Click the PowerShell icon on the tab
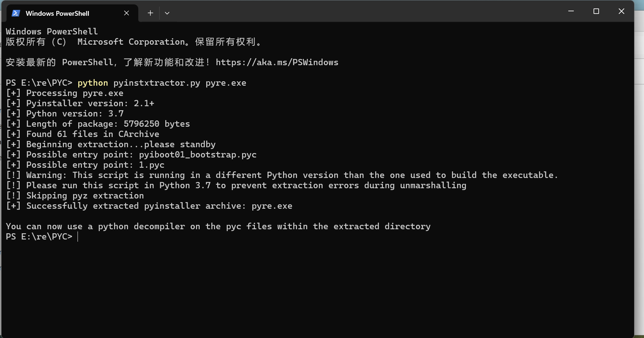Screen dimensions: 644x338 [16, 13]
